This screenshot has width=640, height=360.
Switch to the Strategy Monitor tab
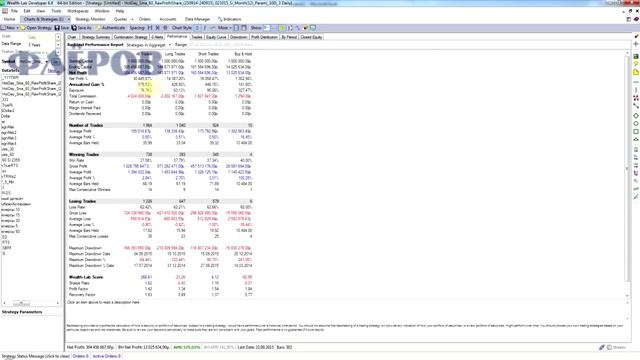(x=90, y=19)
